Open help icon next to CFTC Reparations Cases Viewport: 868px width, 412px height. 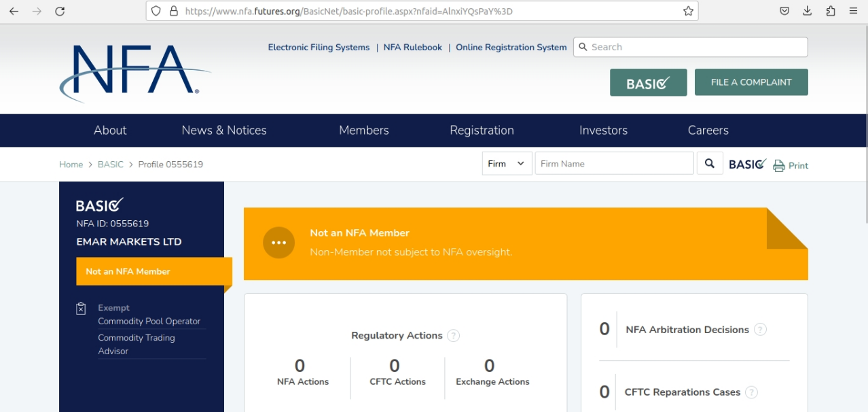click(x=751, y=392)
